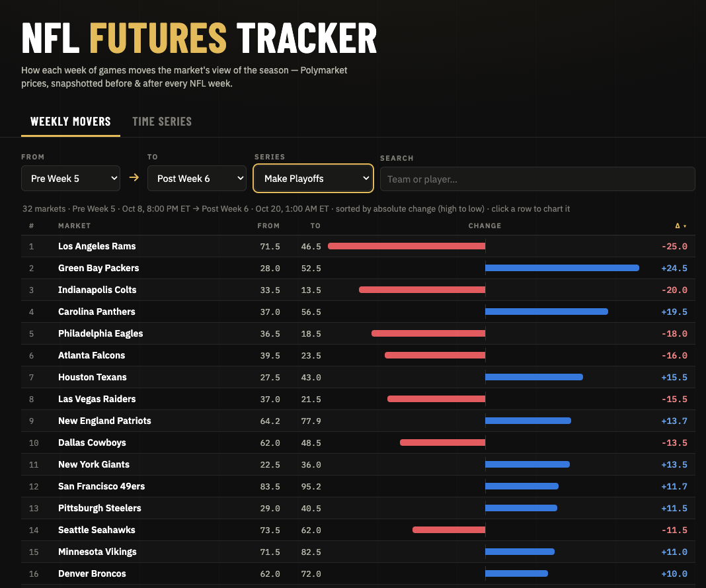
Task: Switch to the Time Series tab
Action: pyautogui.click(x=162, y=122)
